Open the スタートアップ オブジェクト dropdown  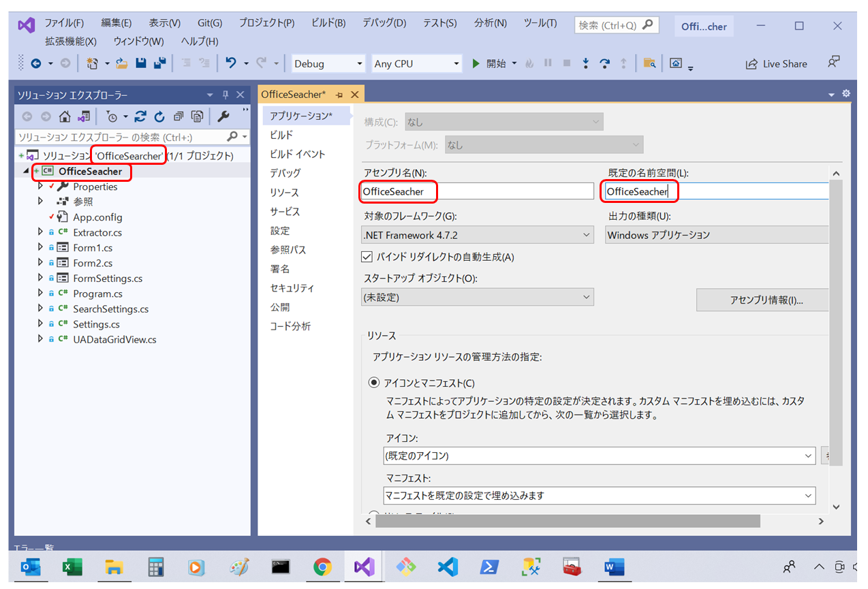tap(478, 298)
